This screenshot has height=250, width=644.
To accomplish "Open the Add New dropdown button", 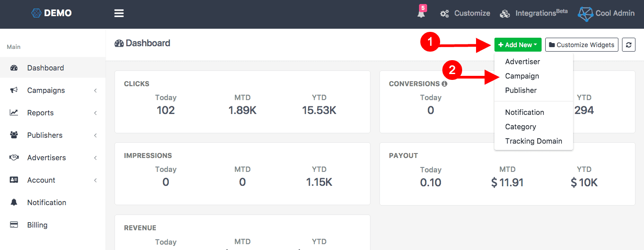I will tap(518, 45).
